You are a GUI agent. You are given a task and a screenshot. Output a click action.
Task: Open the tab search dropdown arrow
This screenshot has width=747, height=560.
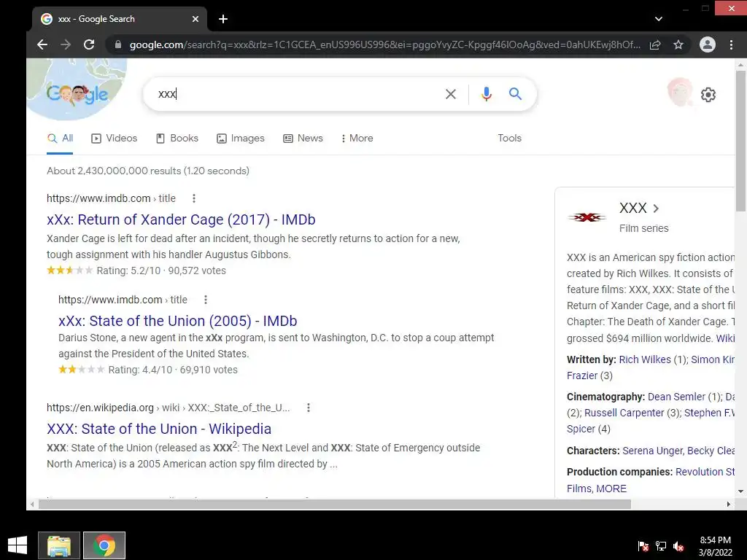click(659, 19)
